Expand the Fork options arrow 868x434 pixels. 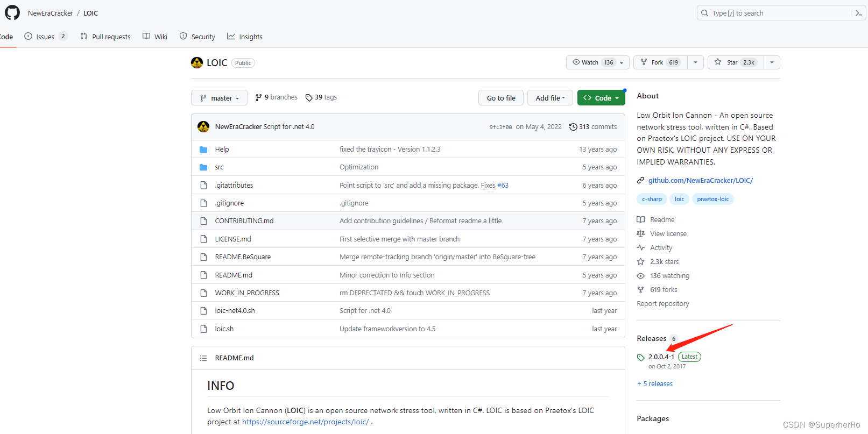tap(695, 62)
